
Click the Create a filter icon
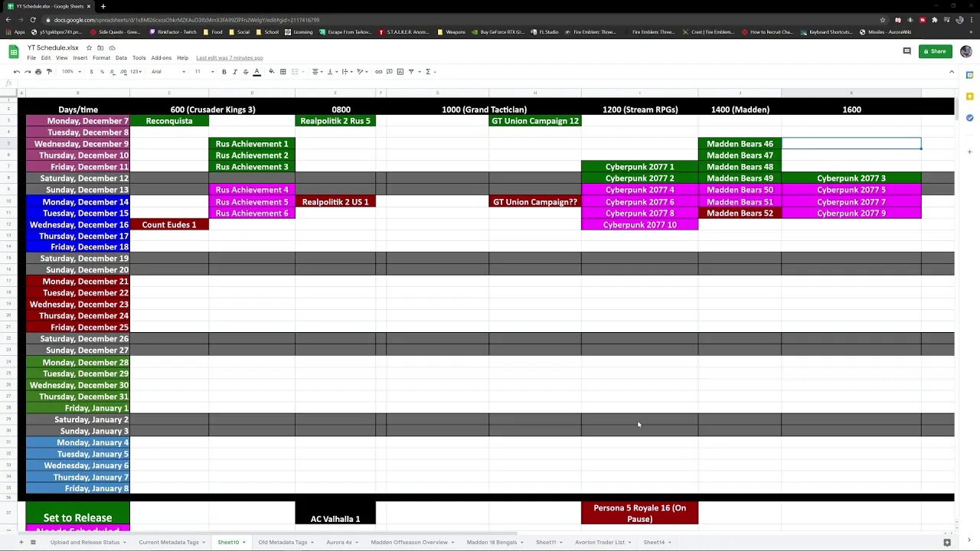pos(411,72)
